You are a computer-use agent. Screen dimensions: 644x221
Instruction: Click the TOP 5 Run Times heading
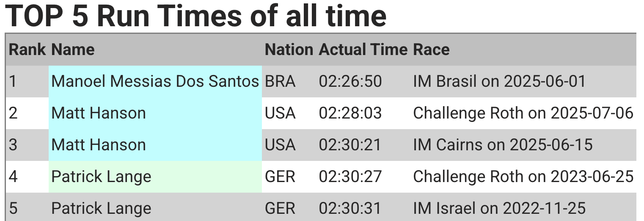(x=195, y=15)
